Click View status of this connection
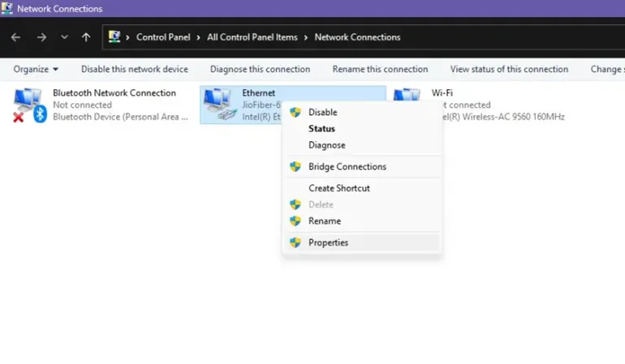This screenshot has height=364, width=625. pyautogui.click(x=509, y=69)
